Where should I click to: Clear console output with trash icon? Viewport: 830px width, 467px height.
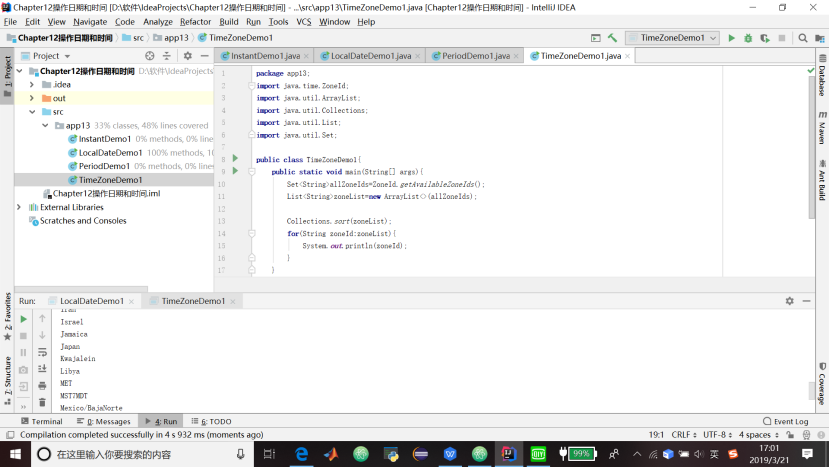coord(42,402)
